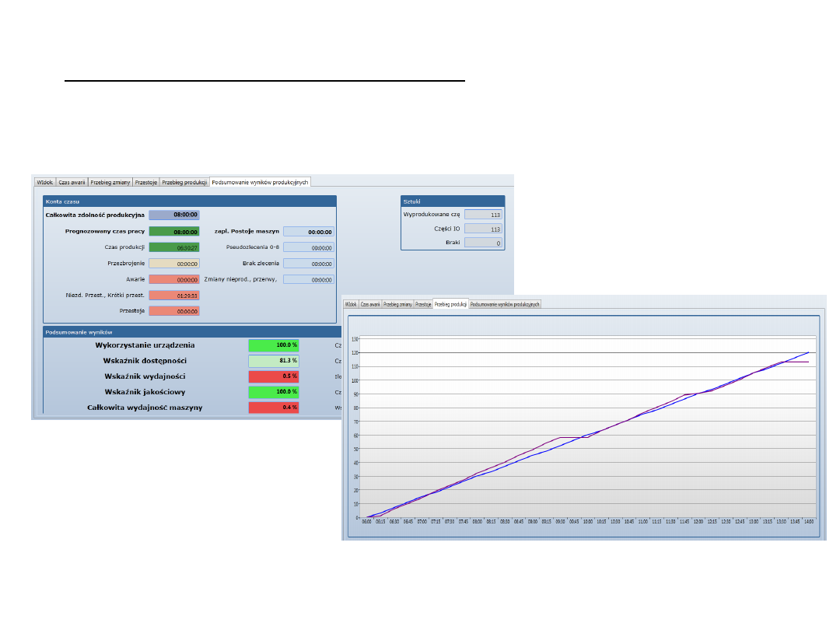
Task: Open the Przestoje tab above Konta czasu
Action: click(x=145, y=182)
